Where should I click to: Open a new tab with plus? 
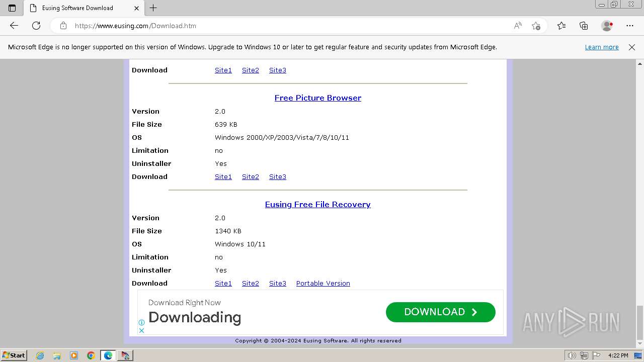tap(153, 8)
